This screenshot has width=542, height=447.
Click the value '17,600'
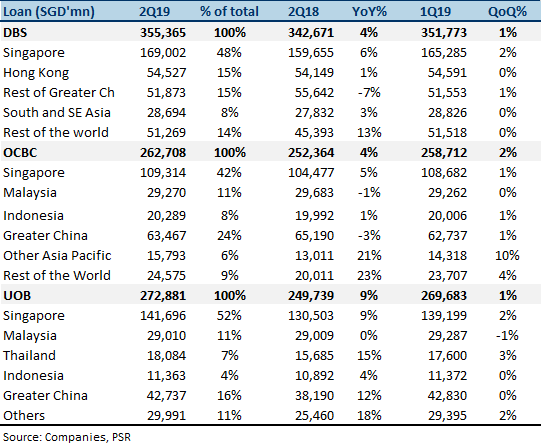(x=447, y=356)
